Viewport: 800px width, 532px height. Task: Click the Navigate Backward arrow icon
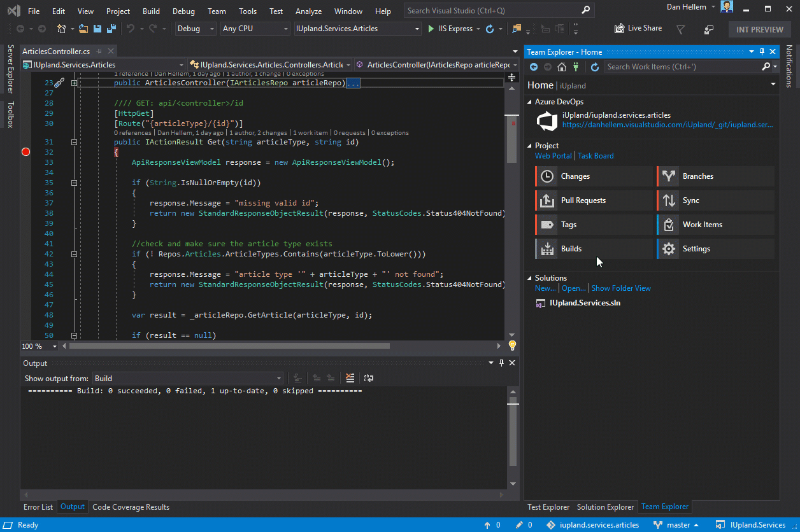coord(20,29)
